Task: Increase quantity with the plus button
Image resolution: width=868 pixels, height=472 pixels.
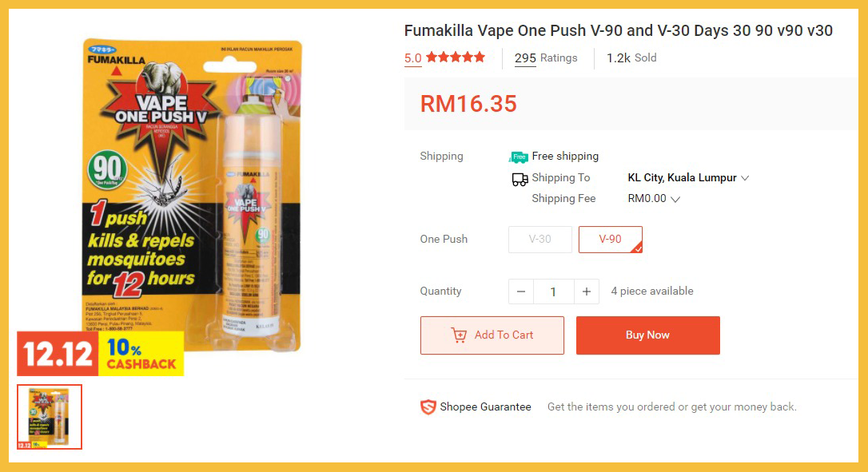Action: coord(586,292)
